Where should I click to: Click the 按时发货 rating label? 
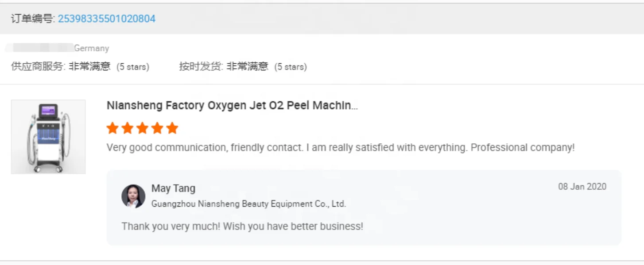coord(201,67)
